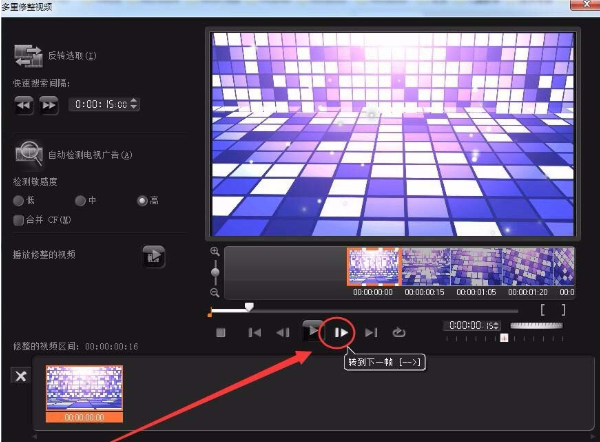The image size is (600, 442).
Task: Click the preview scrubber handle
Action: (249, 308)
